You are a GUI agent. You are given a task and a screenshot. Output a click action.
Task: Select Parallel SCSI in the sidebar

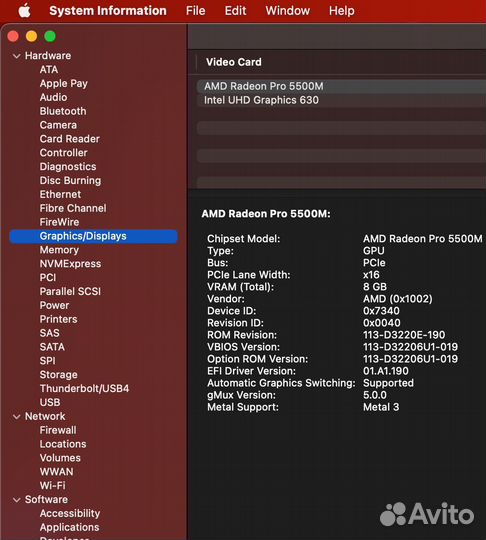click(70, 291)
